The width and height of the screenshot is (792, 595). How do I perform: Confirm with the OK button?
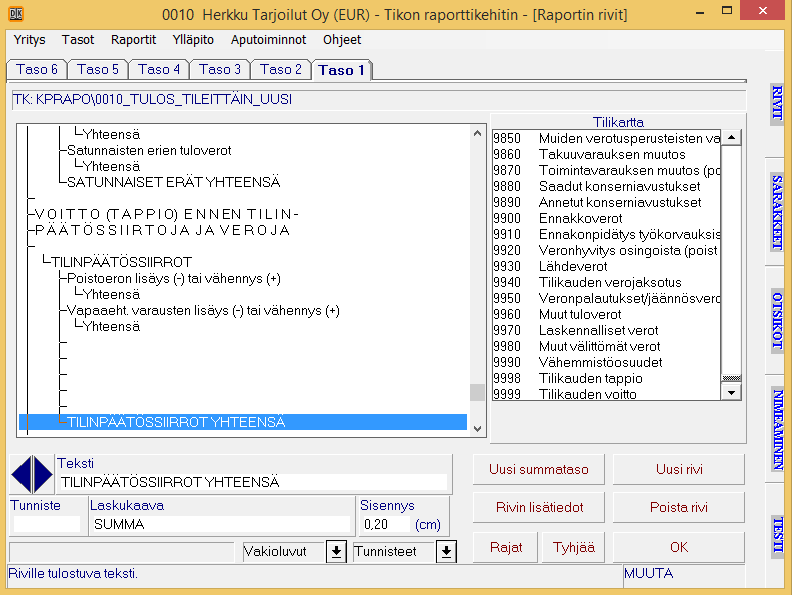[679, 547]
